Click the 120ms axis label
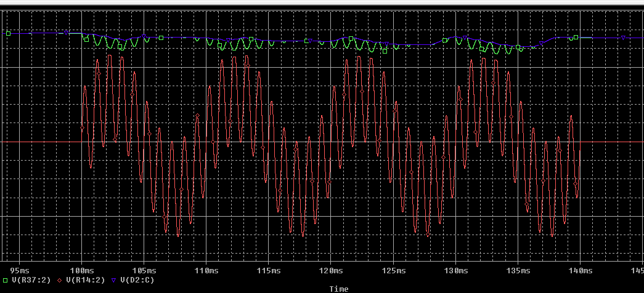Screen dimensions: 644x293 [331, 271]
